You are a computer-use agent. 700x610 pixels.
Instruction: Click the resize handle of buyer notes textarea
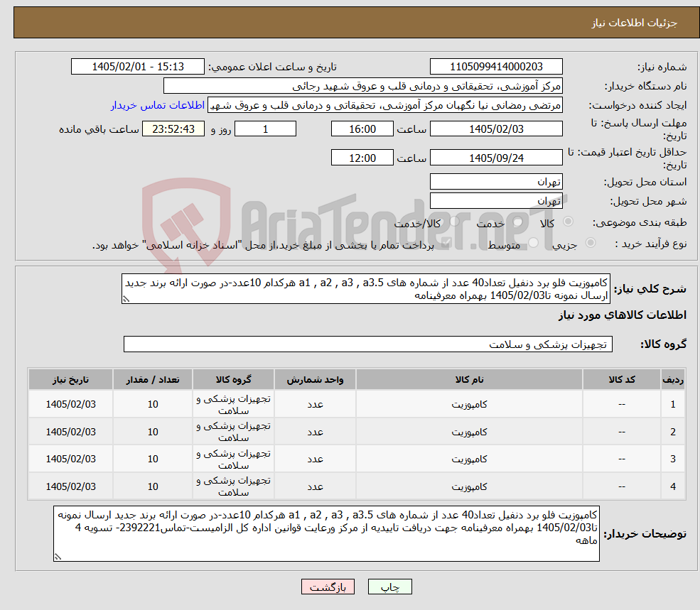pos(58,557)
